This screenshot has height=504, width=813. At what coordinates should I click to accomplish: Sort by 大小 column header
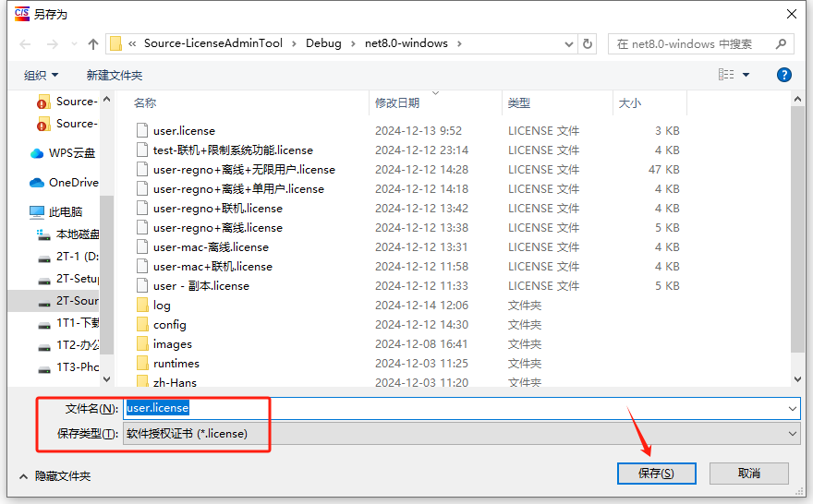tap(630, 103)
